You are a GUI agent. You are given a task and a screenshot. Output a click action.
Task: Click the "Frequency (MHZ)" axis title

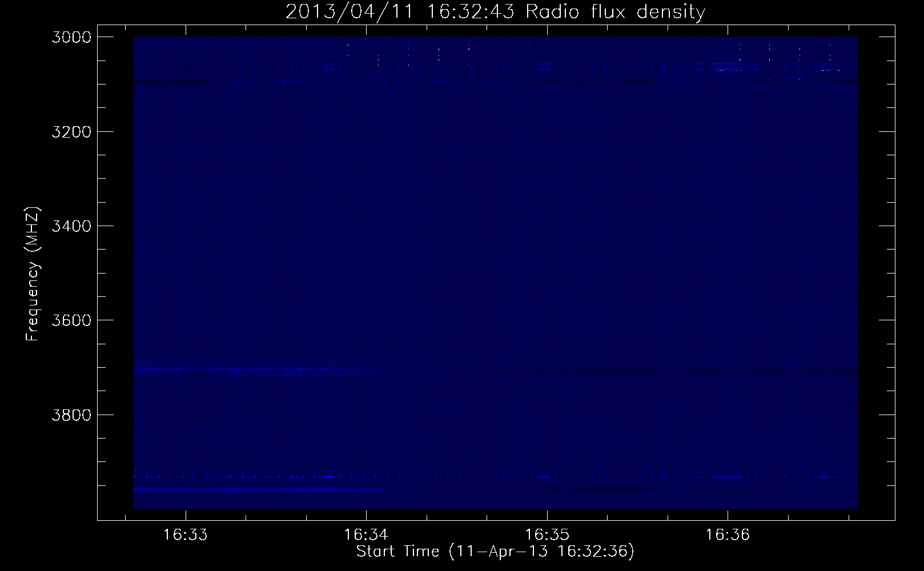33,273
